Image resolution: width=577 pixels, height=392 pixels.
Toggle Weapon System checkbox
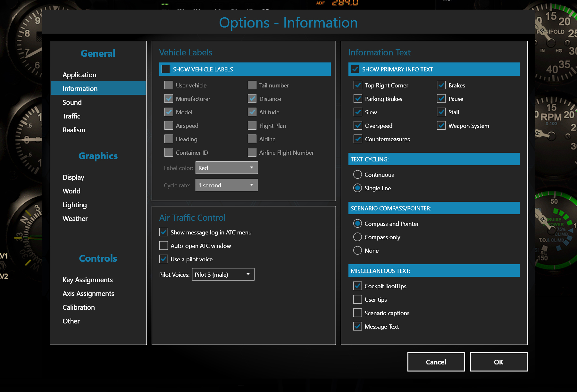(441, 126)
